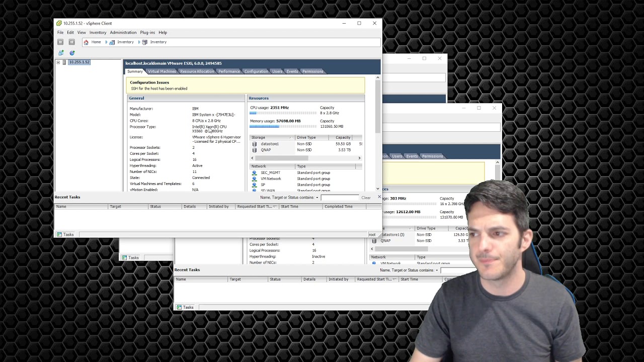
Task: Click the Tasks button in the front status bar
Action: click(x=65, y=235)
